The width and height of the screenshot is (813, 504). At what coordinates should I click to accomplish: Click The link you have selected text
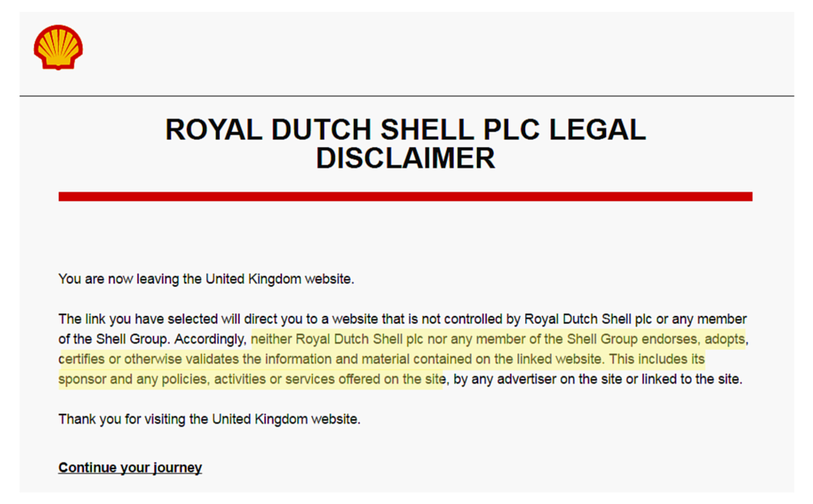pos(138,319)
